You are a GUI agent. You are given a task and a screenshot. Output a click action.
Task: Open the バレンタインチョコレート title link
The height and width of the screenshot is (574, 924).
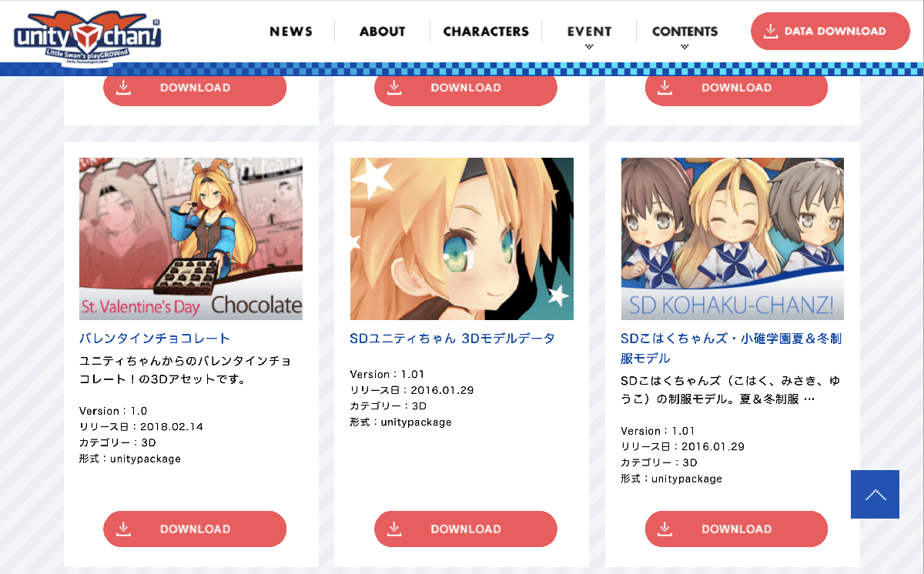155,339
